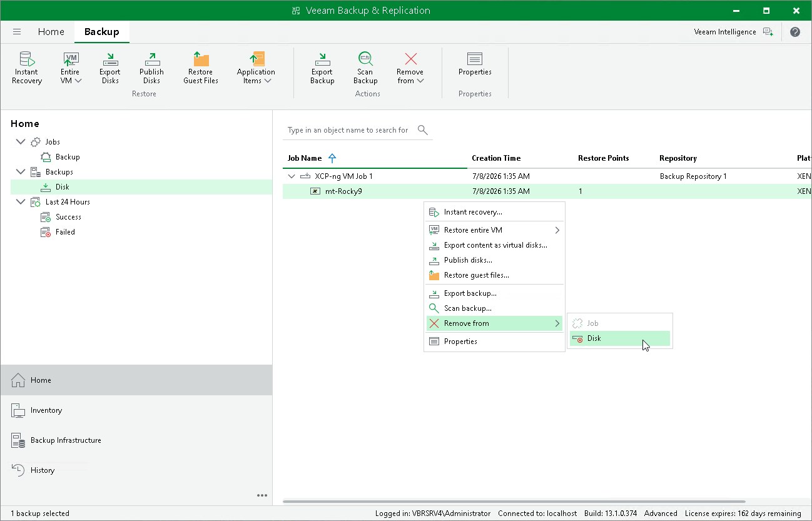Open Restore Guest Files from ribbon
Viewport: 812px width, 521px height.
(x=201, y=68)
